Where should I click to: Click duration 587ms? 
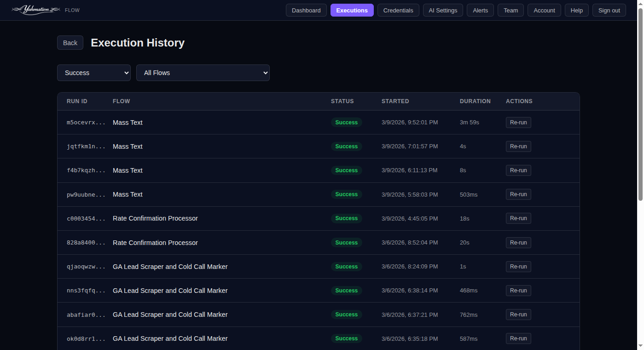(469, 338)
